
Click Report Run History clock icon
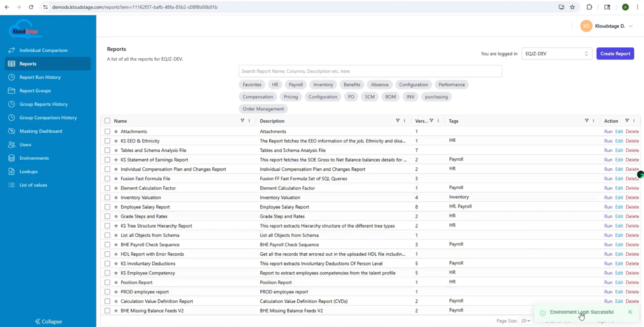click(11, 77)
